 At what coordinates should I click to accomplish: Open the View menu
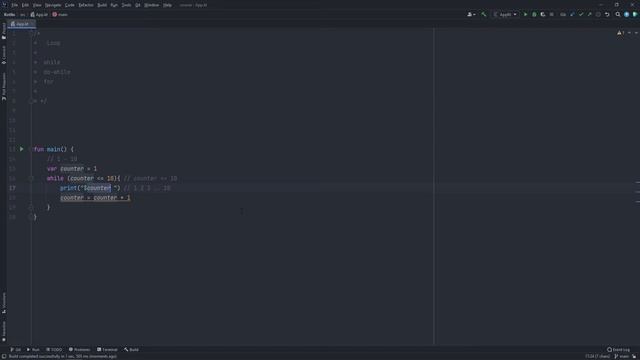pyautogui.click(x=37, y=5)
